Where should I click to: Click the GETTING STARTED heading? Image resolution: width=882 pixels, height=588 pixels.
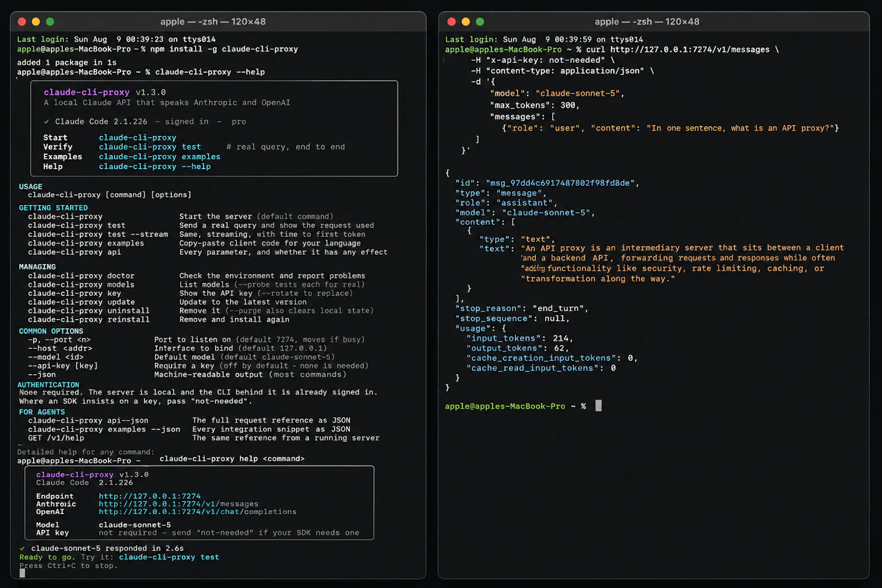click(53, 208)
